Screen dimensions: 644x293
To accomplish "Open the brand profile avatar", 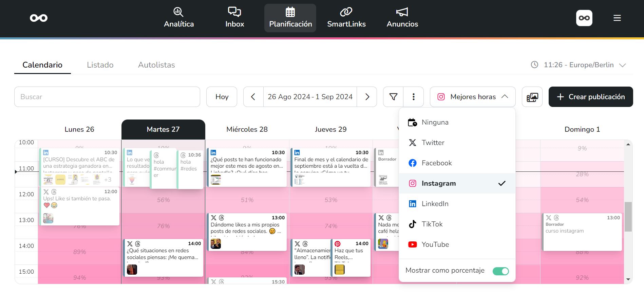I will (584, 18).
